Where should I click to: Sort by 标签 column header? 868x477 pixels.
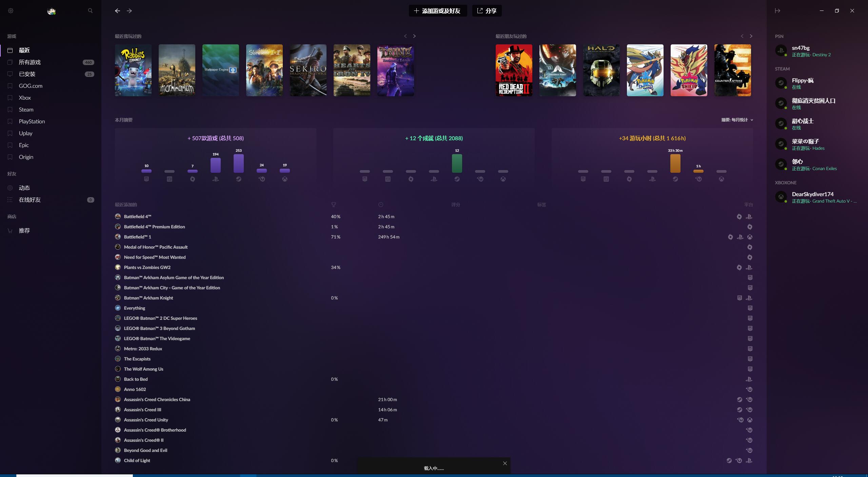click(541, 205)
